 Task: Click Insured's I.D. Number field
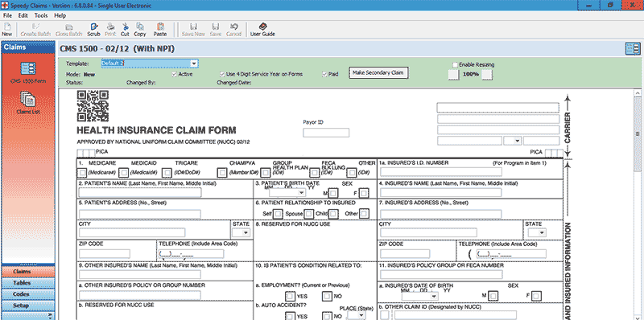tap(441, 171)
